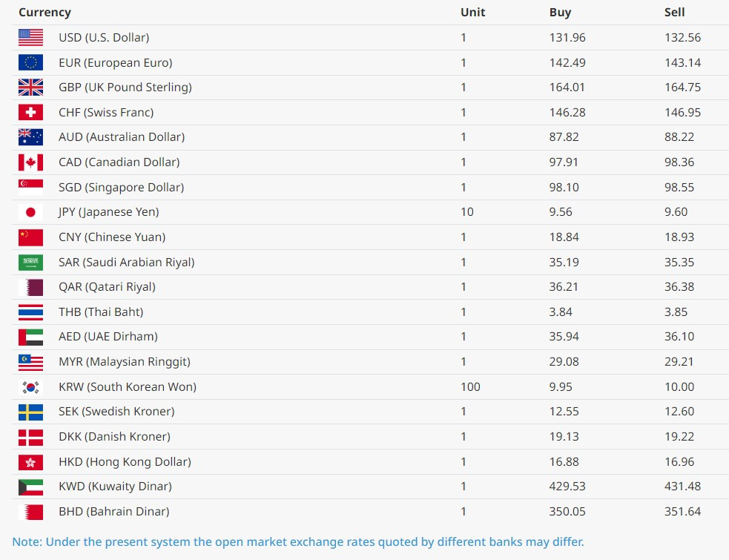Click the Kuwait flag icon
This screenshot has width=729, height=560.
[30, 487]
